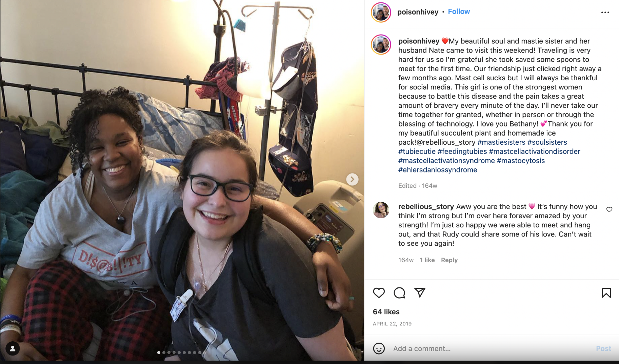The width and height of the screenshot is (619, 364).
Task: Show tagged people on the photo
Action: 13,348
